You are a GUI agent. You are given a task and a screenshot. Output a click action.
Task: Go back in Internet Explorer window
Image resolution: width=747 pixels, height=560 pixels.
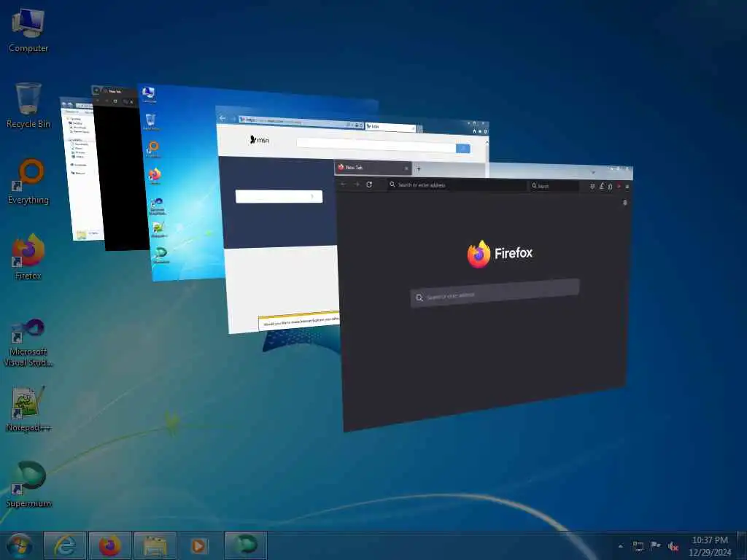pyautogui.click(x=222, y=118)
